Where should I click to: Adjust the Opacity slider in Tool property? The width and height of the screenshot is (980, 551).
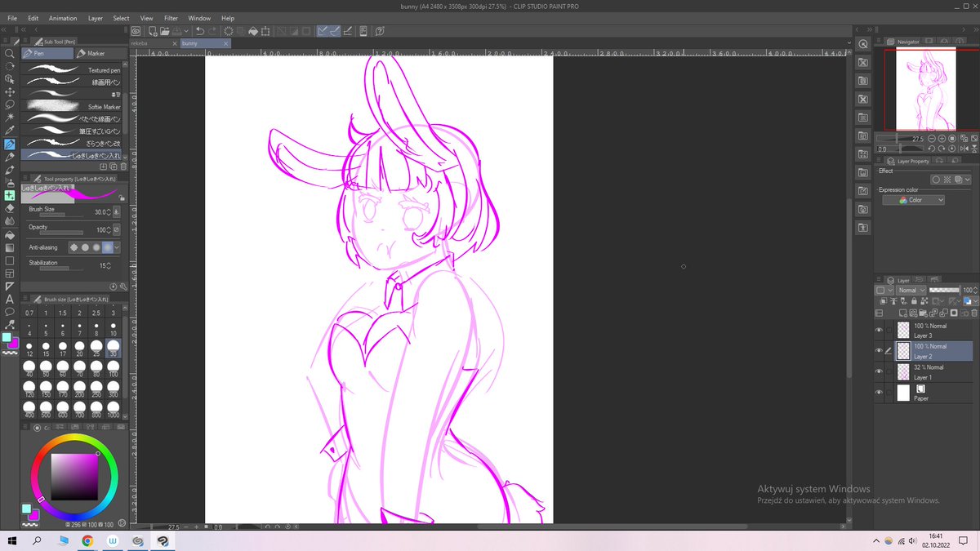[x=61, y=234]
